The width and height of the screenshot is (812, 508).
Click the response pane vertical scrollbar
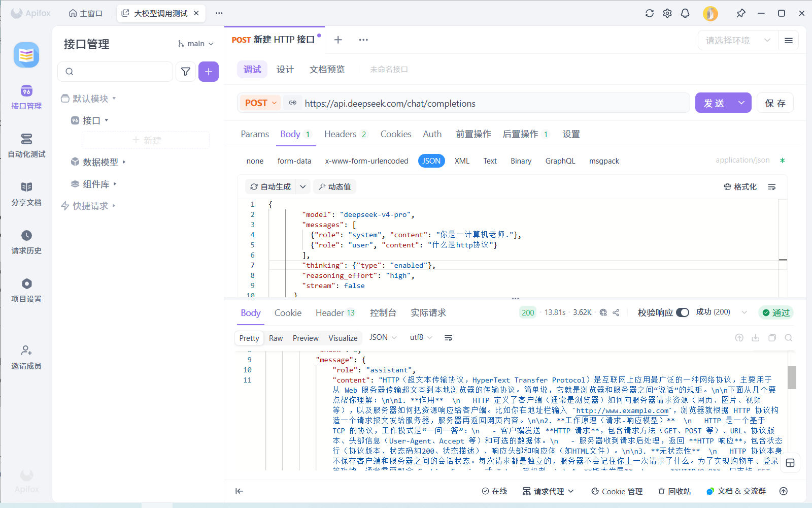pos(792,377)
